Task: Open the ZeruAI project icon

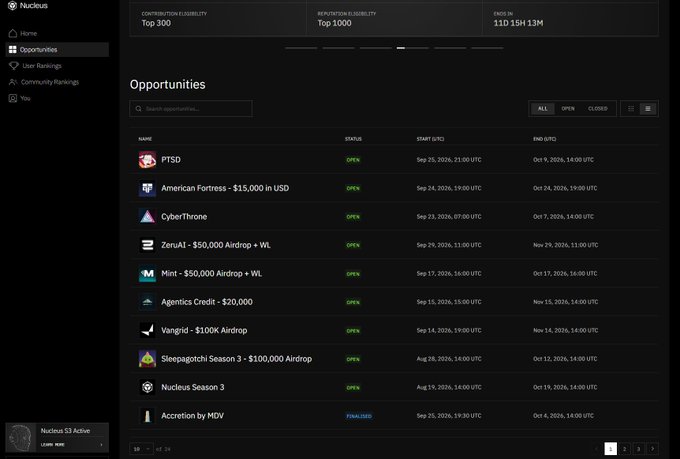Action: (147, 245)
